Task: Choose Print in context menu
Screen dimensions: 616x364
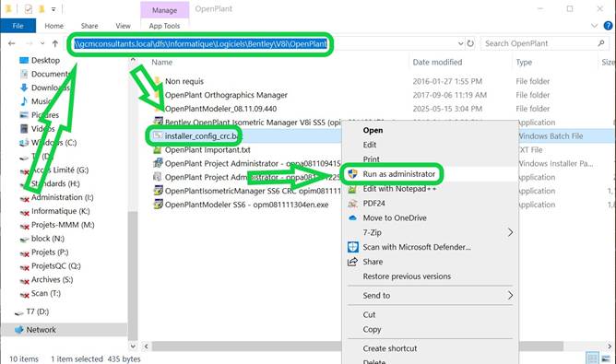Action: tap(372, 159)
